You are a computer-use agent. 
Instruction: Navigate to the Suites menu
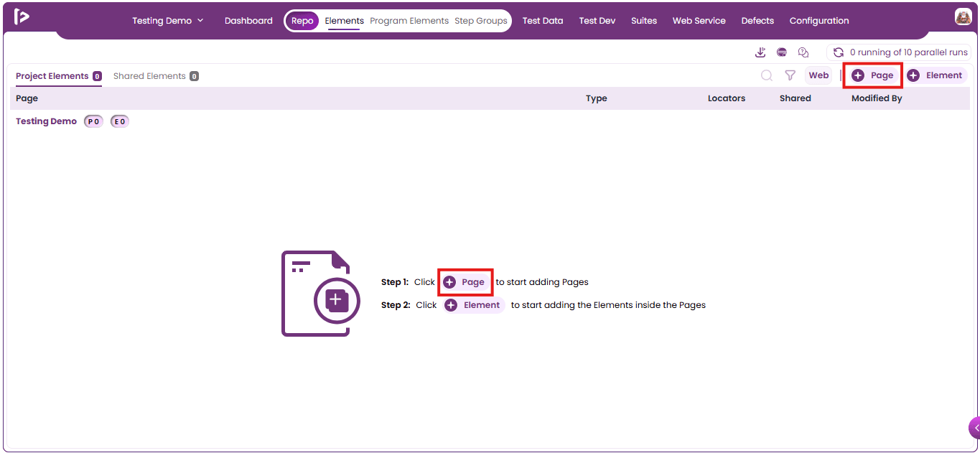pyautogui.click(x=644, y=21)
